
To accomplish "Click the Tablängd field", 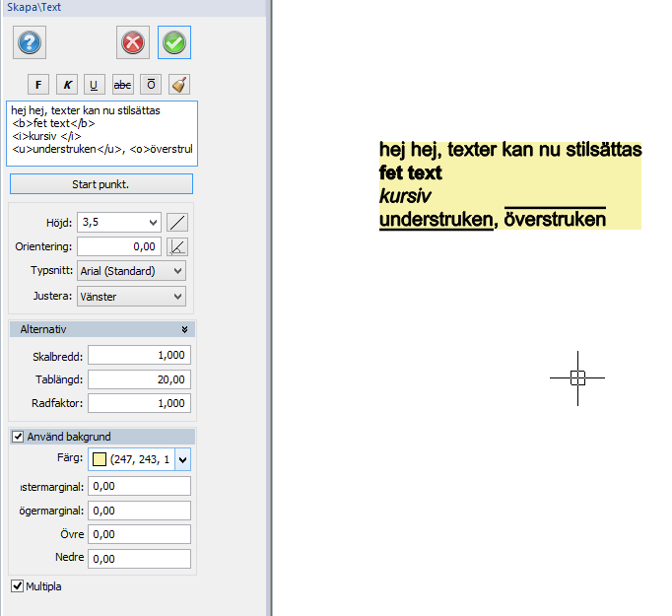I will point(139,379).
